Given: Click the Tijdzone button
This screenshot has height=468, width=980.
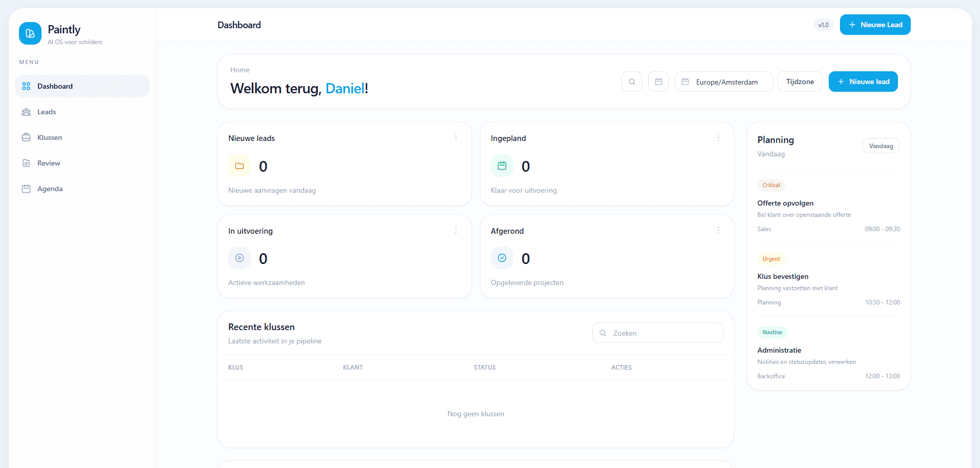Looking at the screenshot, I should click(x=799, y=82).
